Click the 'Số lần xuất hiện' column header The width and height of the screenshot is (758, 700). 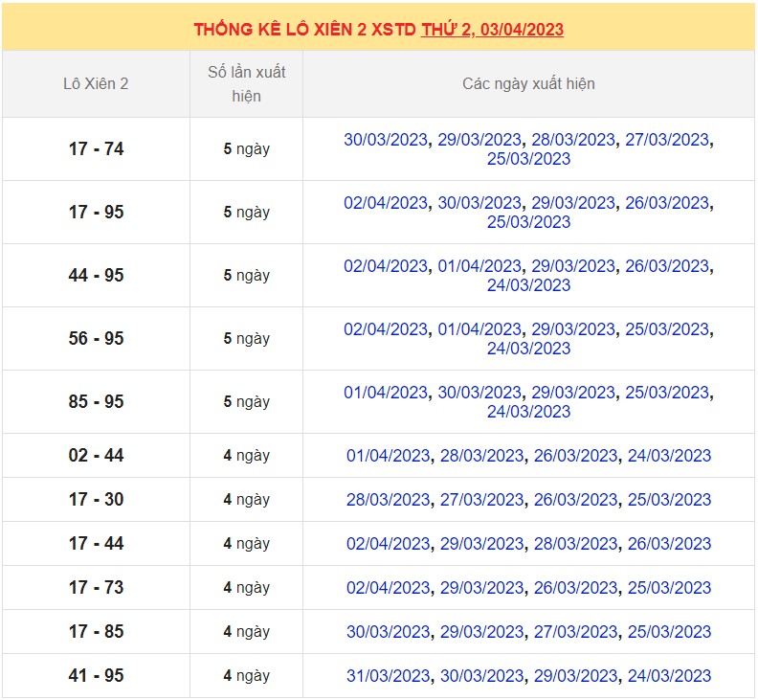click(246, 84)
